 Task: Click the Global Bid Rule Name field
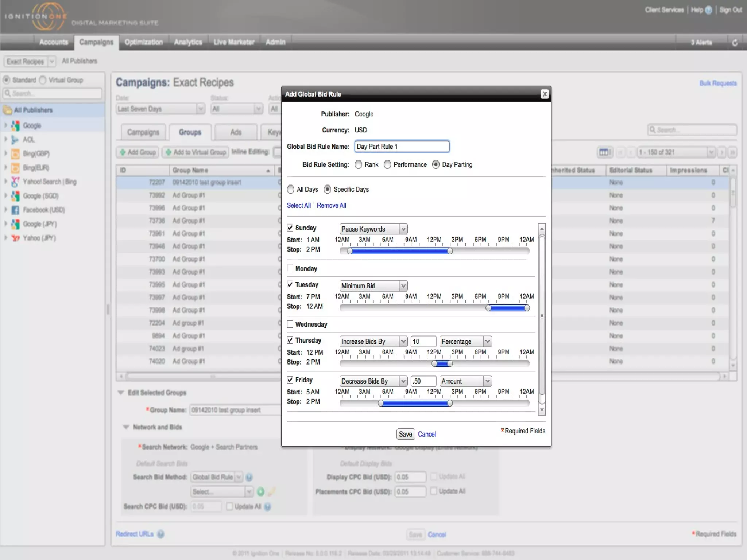point(402,147)
